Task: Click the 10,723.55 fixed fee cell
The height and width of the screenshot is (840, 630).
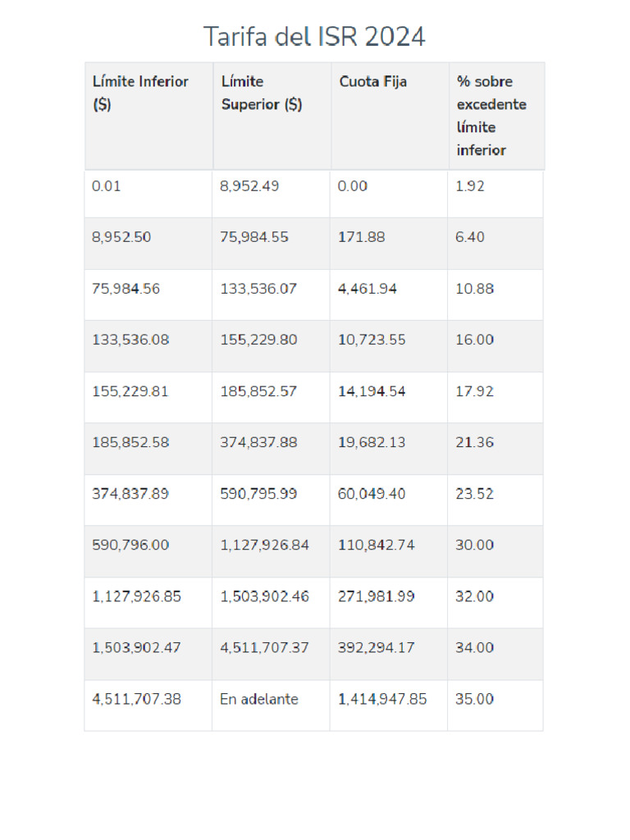Action: (x=372, y=340)
